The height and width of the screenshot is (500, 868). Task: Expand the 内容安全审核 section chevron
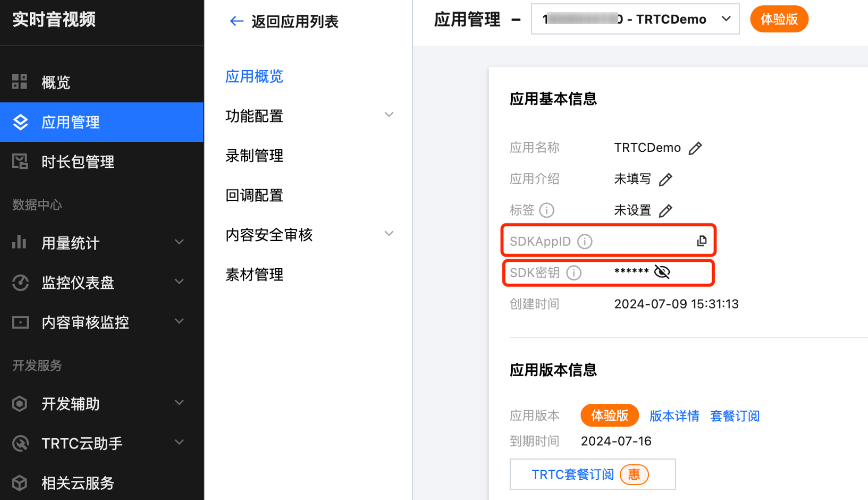pyautogui.click(x=389, y=234)
